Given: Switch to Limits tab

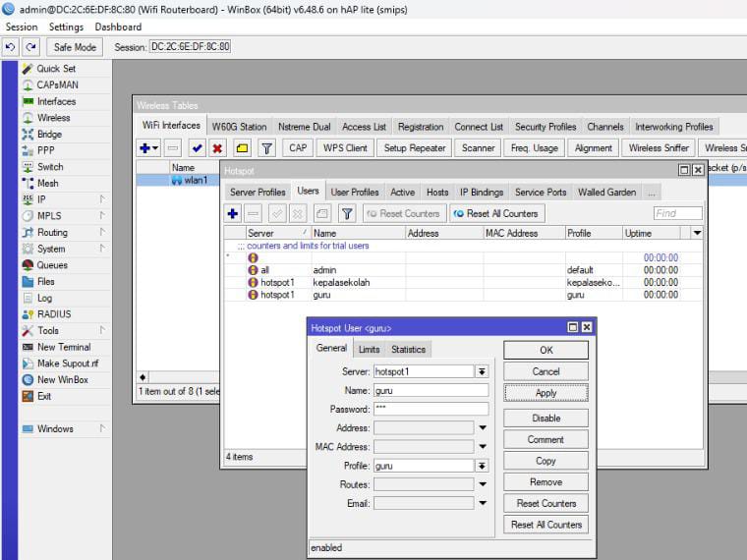Looking at the screenshot, I should (x=370, y=350).
